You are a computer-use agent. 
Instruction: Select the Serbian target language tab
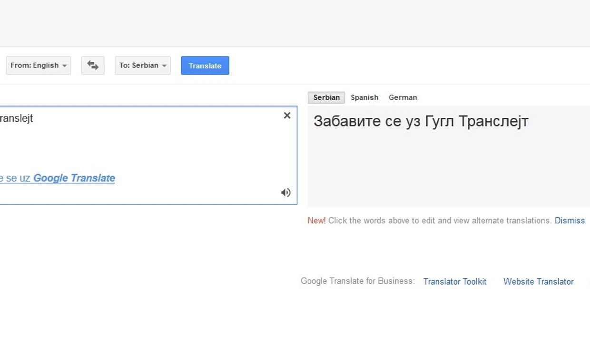click(x=326, y=97)
